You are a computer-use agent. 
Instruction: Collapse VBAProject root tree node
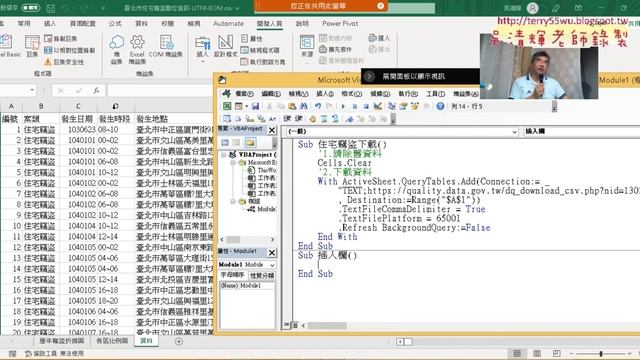[x=224, y=155]
